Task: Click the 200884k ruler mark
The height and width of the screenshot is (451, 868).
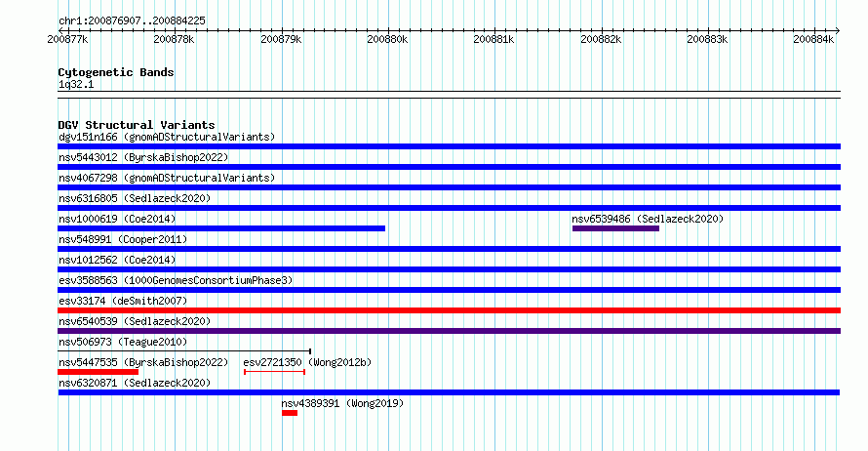Action: 813,39
